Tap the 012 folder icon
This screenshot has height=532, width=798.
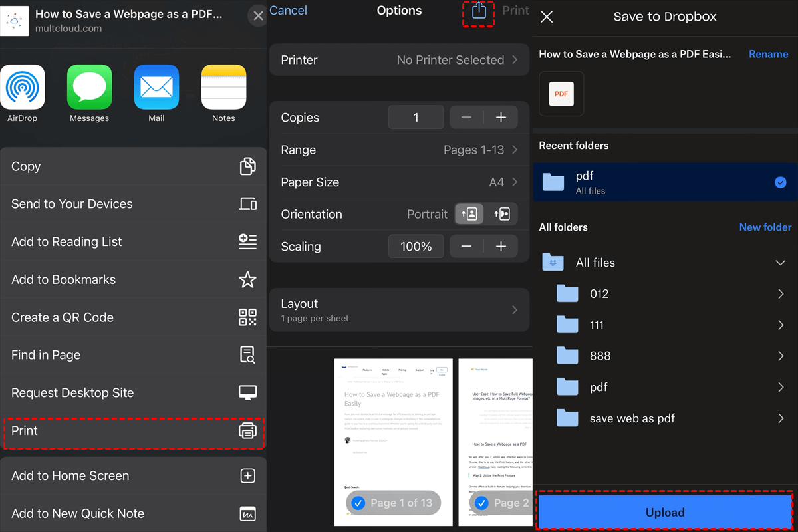point(567,293)
